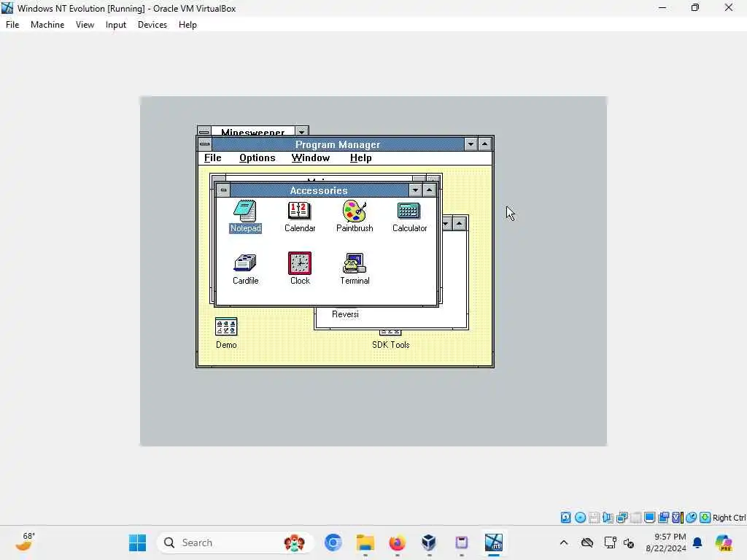Maximize the Program Manager window
The image size is (747, 560).
click(484, 144)
